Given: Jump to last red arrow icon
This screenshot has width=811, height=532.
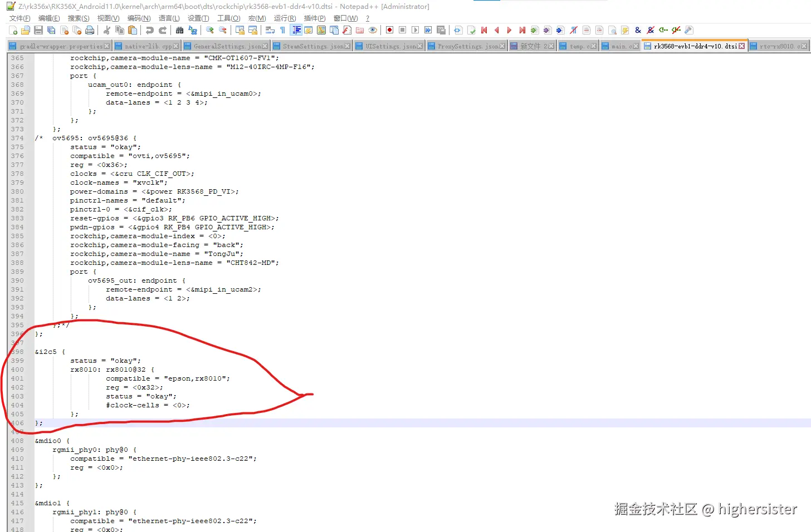Looking at the screenshot, I should point(522,30).
